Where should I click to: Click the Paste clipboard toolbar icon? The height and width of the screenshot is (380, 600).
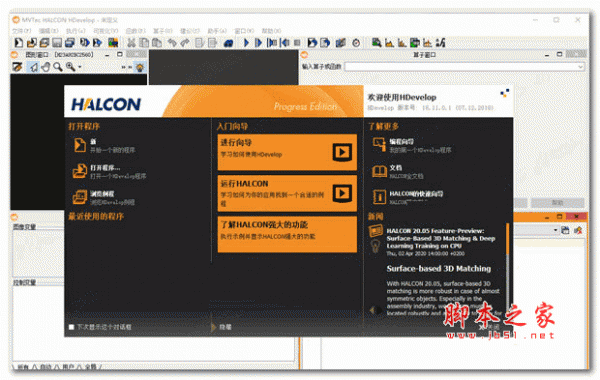(157, 42)
